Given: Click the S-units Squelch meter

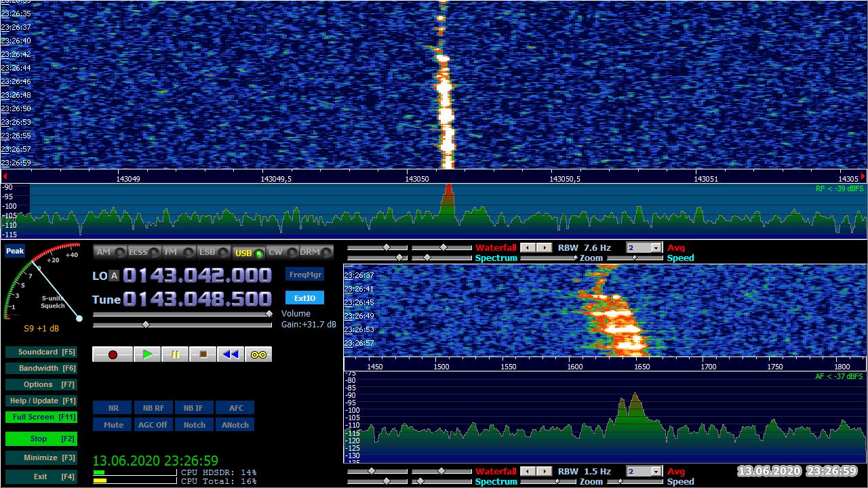Looking at the screenshot, I should pyautogui.click(x=42, y=281).
